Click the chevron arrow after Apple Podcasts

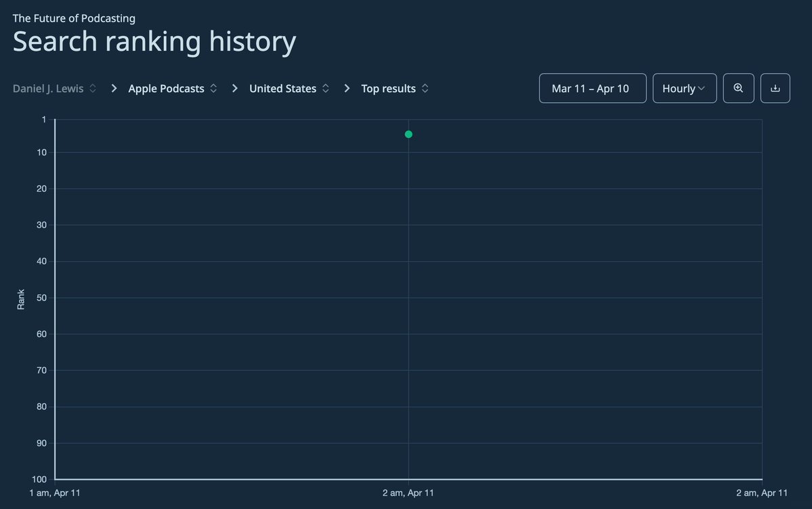tap(234, 89)
